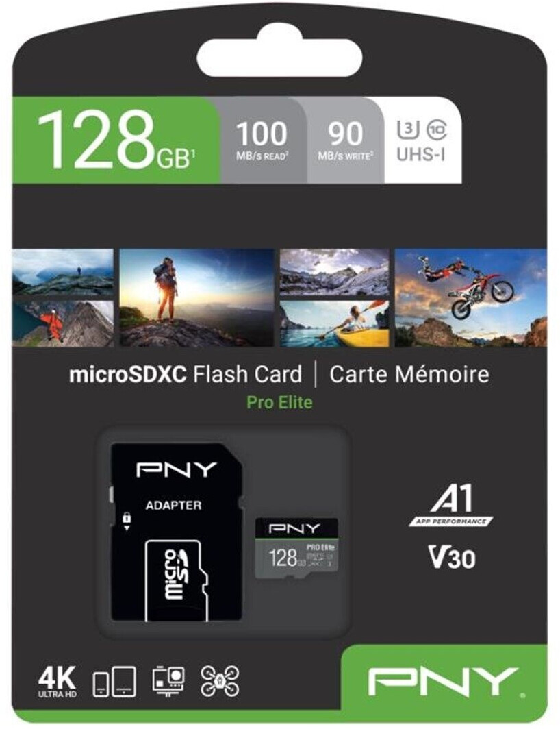Click the green Pro Elite text
Image resolution: width=560 pixels, height=729 pixels.
click(x=279, y=402)
